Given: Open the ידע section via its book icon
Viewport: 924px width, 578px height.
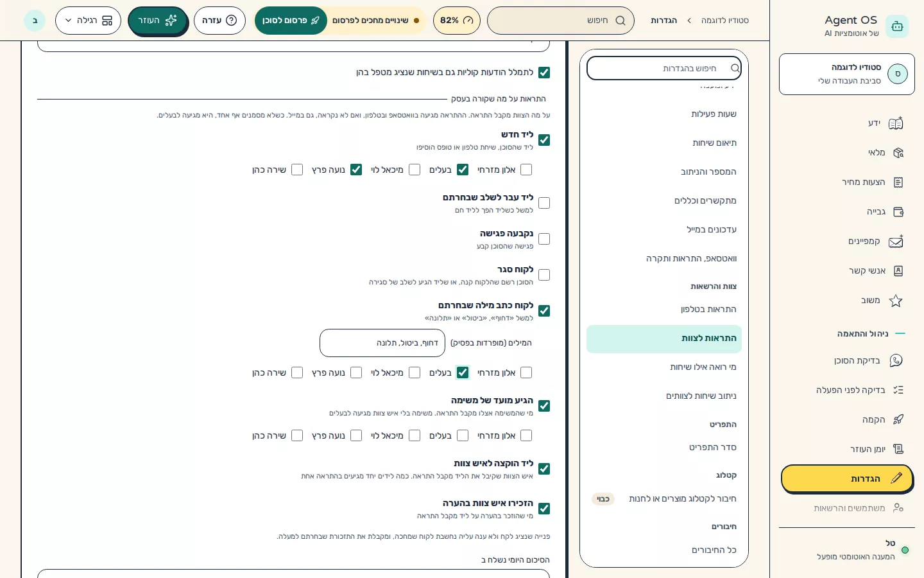Looking at the screenshot, I should [x=896, y=123].
